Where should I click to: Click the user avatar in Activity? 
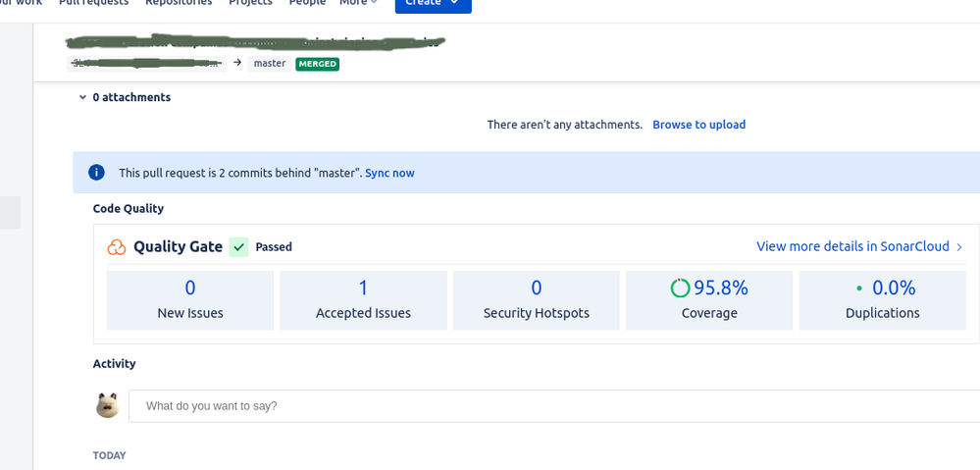(x=108, y=405)
